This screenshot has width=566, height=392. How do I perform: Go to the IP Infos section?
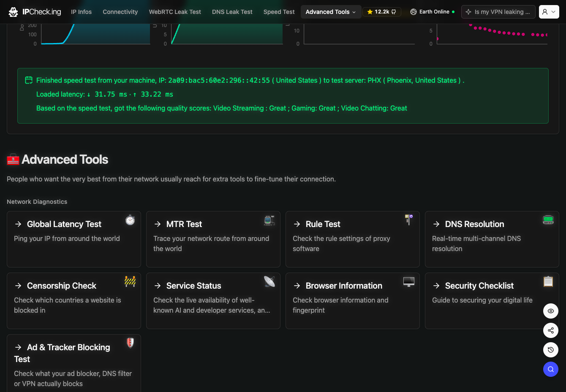(x=81, y=12)
